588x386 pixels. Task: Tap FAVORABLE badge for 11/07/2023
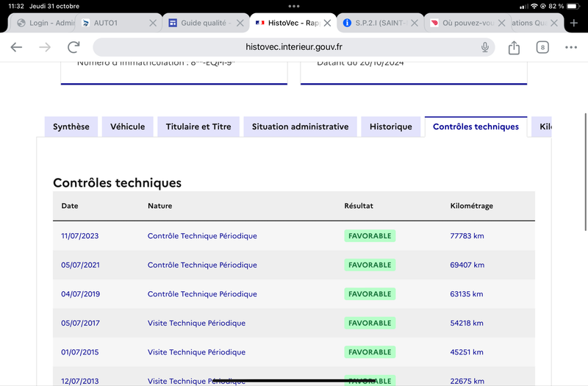click(x=370, y=236)
